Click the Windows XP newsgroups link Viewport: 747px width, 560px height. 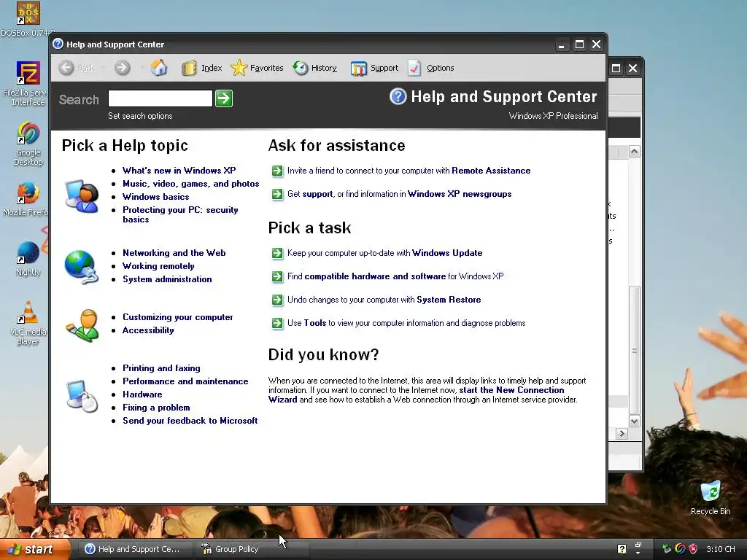[x=460, y=194]
